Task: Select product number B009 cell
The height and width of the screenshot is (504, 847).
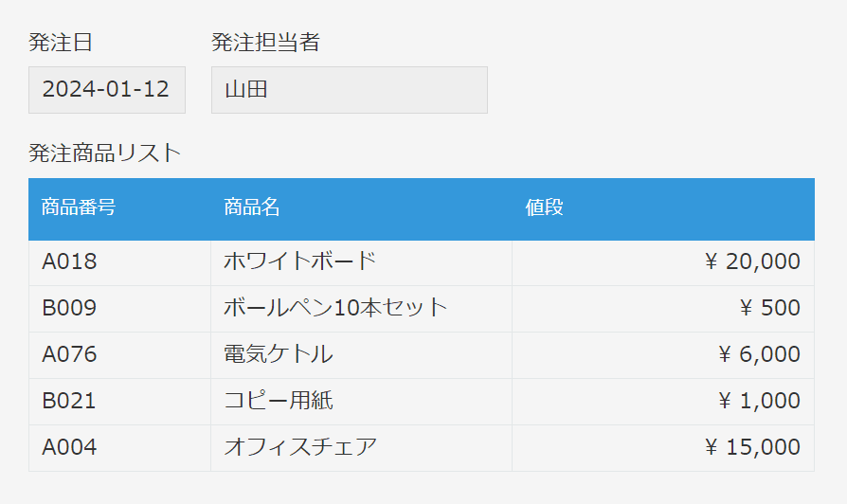Action: coord(119,309)
